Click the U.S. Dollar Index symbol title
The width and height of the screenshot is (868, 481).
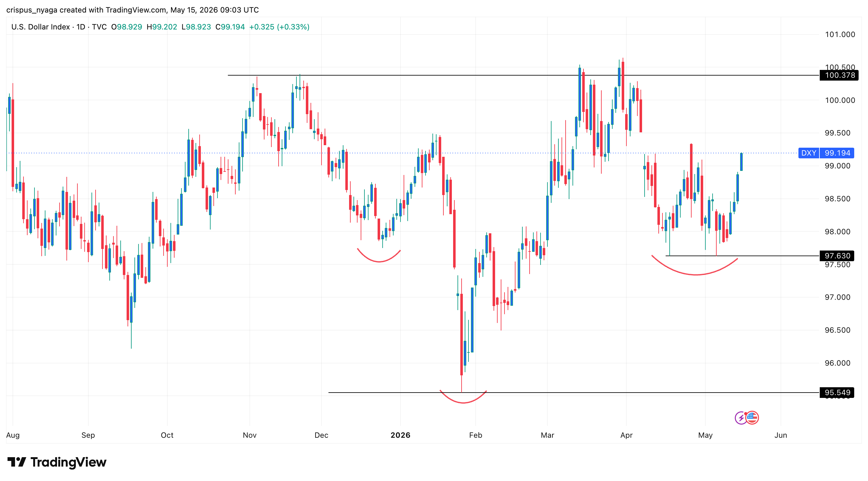[40, 27]
